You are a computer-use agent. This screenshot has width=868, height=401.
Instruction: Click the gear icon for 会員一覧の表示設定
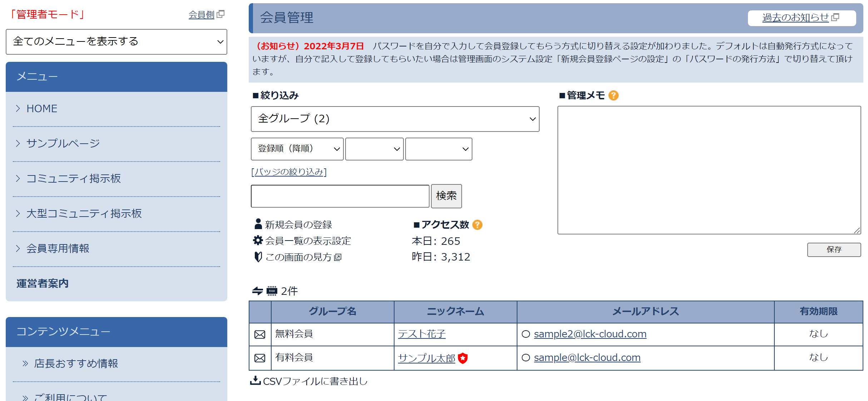point(258,240)
